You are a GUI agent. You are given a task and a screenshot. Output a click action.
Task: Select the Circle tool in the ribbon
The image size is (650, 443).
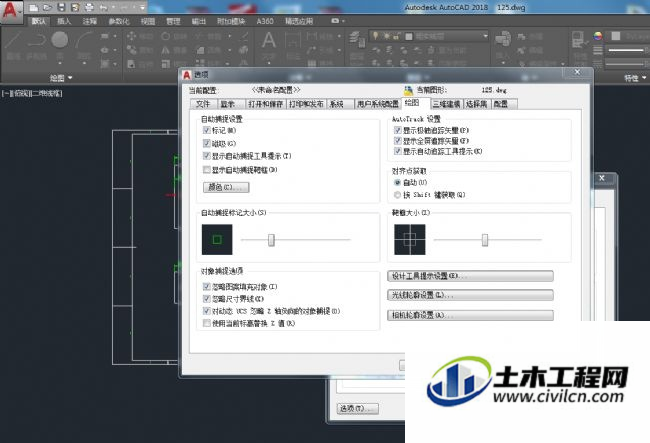coord(60,40)
